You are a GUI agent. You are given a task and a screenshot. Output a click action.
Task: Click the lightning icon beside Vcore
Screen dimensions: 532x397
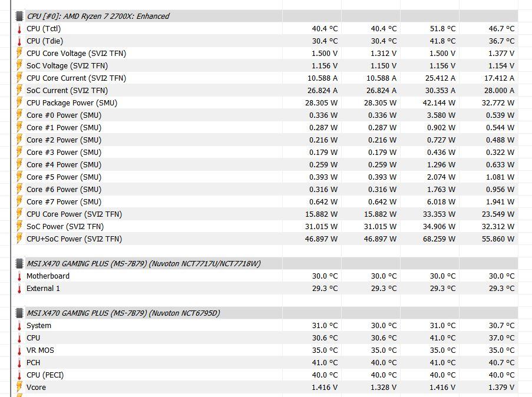click(x=19, y=387)
